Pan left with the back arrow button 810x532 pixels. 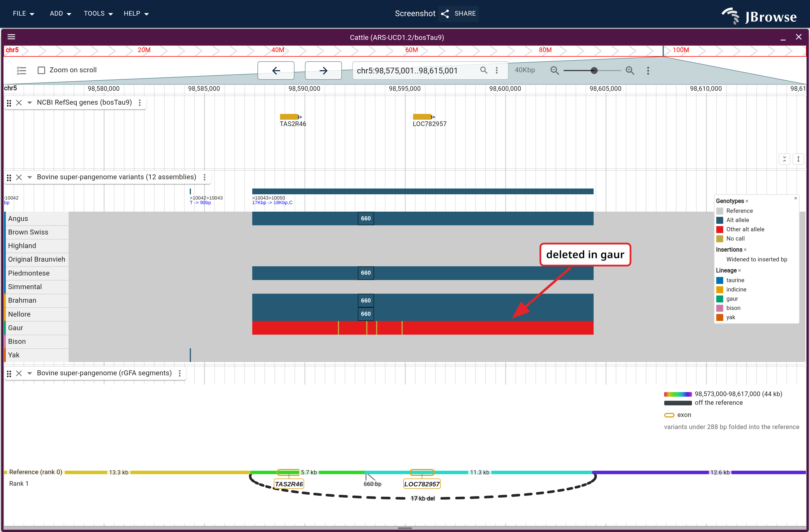pos(276,71)
